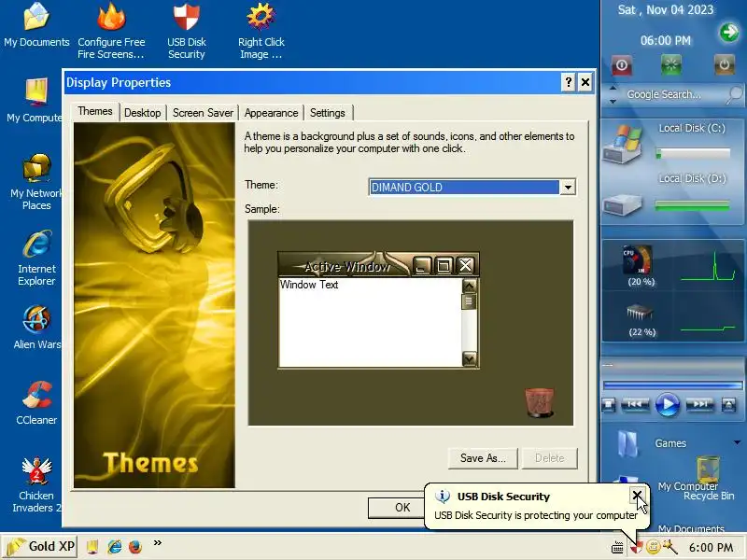Open Configure Free Fire Screensaver icon
The image size is (747, 560).
(x=111, y=30)
